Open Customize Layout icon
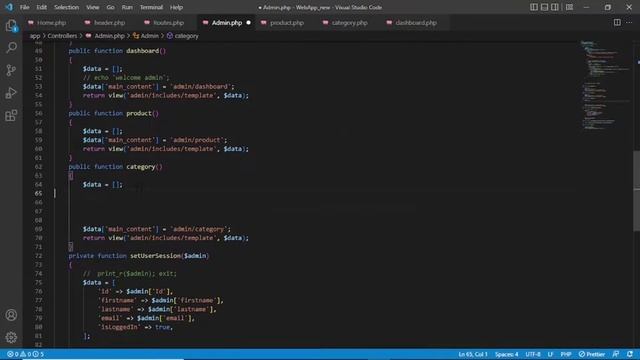This screenshot has width=640, height=360. click(x=569, y=7)
